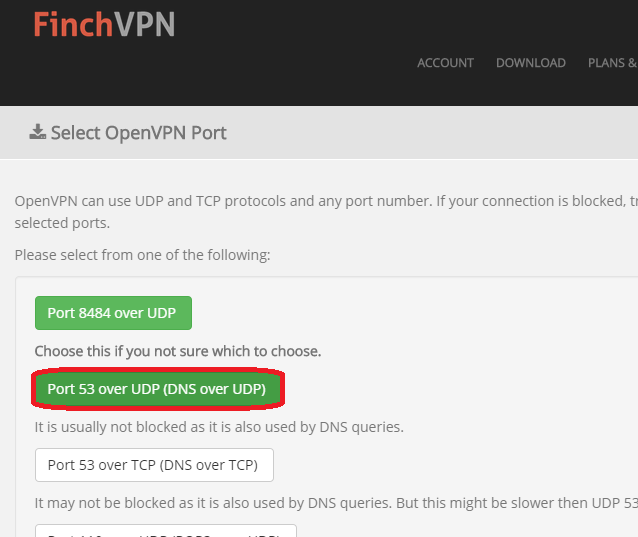Open the ACCOUNT menu item
Image resolution: width=638 pixels, height=537 pixels.
coord(445,63)
